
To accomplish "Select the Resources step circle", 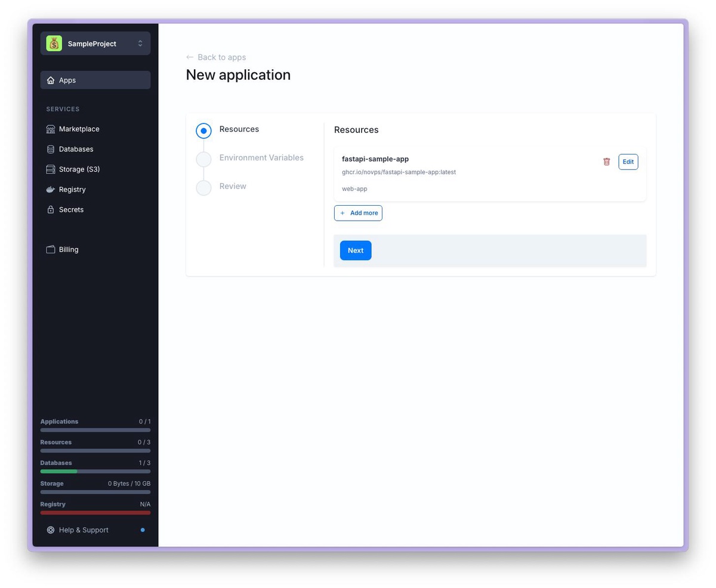I will click(203, 131).
